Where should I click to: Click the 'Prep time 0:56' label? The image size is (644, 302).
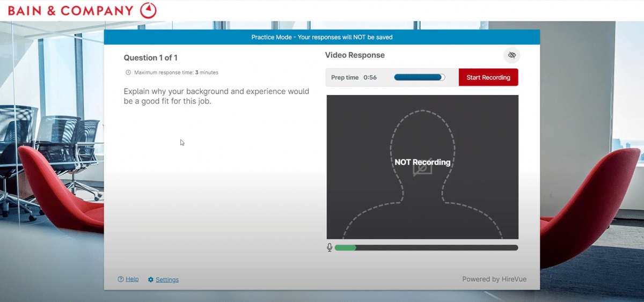pos(354,77)
